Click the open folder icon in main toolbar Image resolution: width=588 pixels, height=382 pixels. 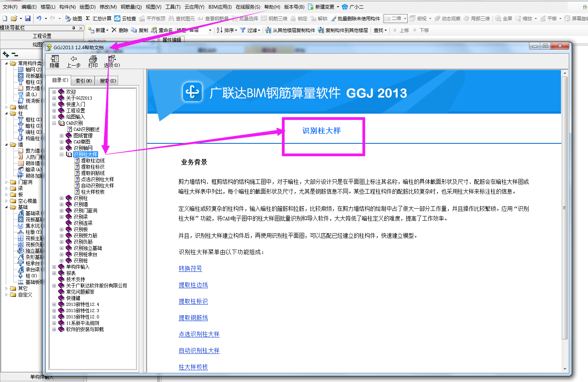tap(14, 18)
